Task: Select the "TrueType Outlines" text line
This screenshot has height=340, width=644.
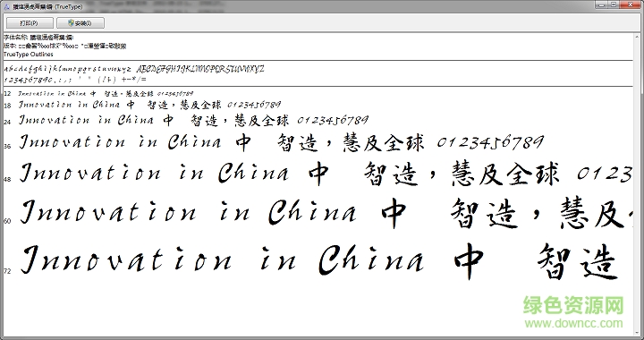Action: coord(29,55)
